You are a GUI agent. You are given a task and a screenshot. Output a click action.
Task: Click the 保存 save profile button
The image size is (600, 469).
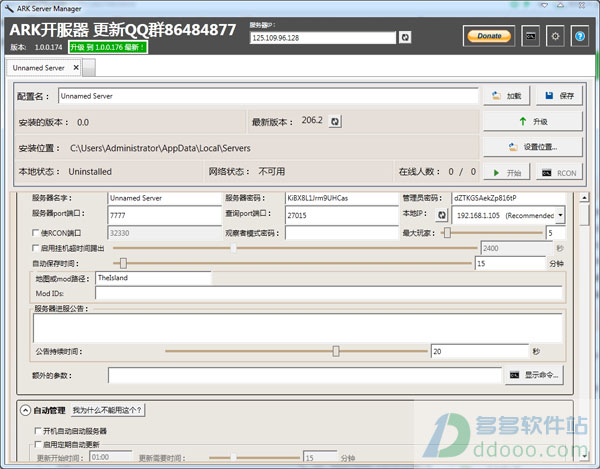[x=559, y=96]
